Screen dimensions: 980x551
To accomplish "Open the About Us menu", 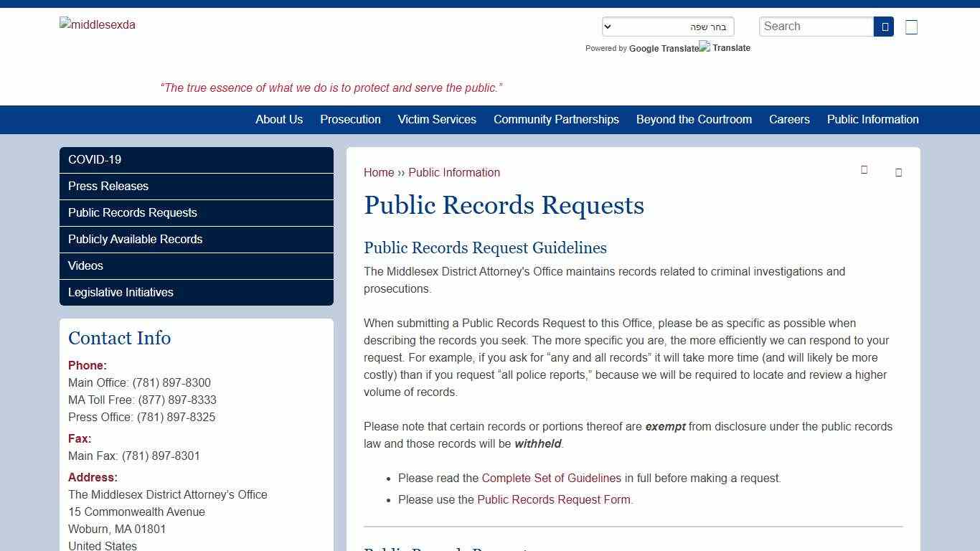I will (279, 120).
